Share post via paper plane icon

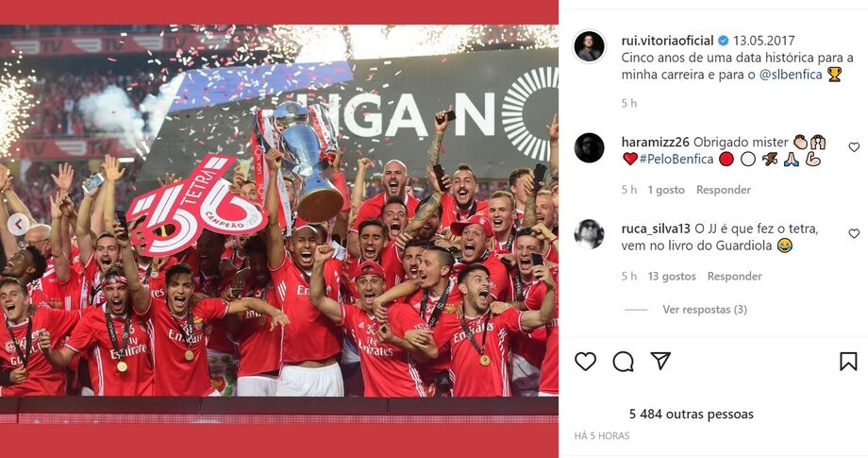pos(660,361)
